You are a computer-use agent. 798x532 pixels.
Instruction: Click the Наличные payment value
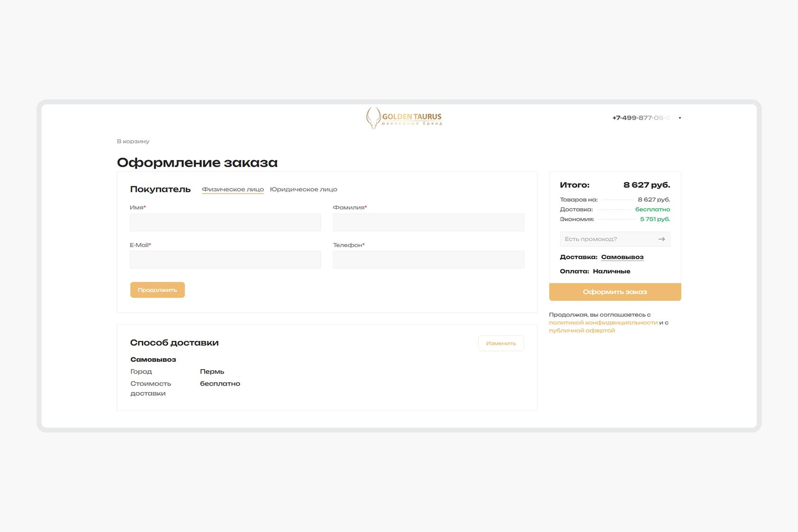(x=612, y=271)
